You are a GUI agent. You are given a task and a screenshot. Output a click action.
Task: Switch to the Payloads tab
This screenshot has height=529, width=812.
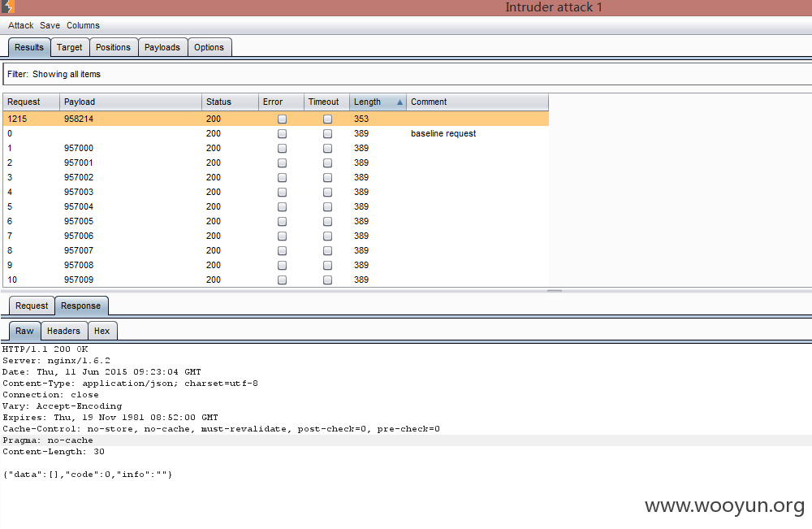[162, 47]
